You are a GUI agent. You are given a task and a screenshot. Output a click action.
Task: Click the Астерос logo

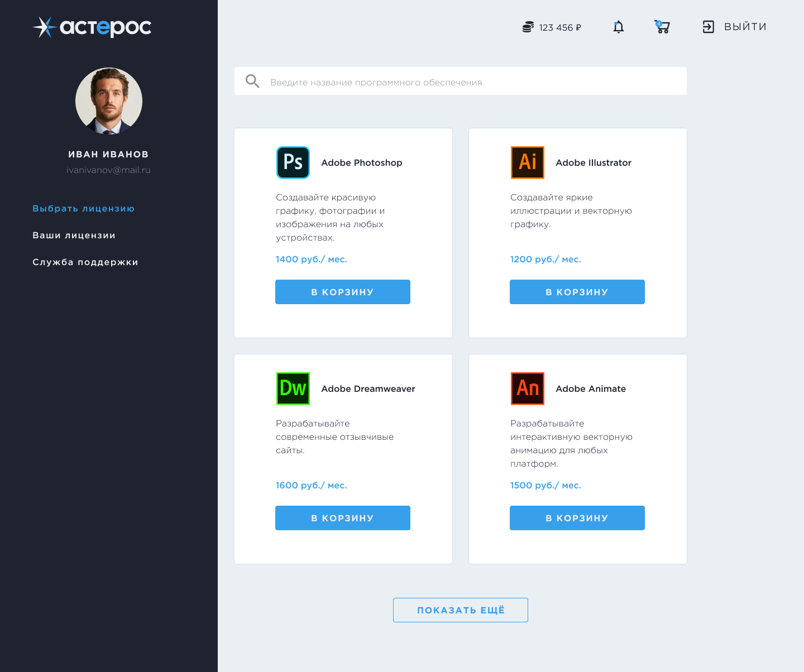click(92, 27)
